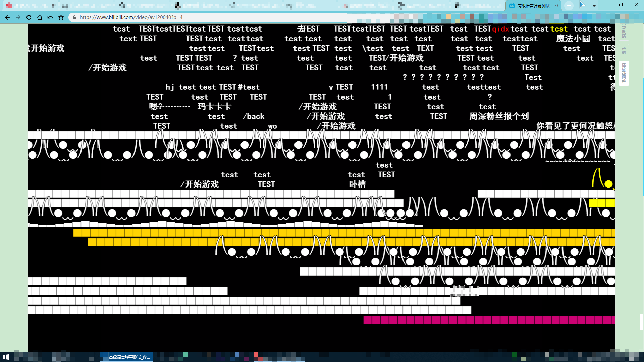
Task: Select the 高级语言弹幕测试 browser tab
Action: coord(533,6)
